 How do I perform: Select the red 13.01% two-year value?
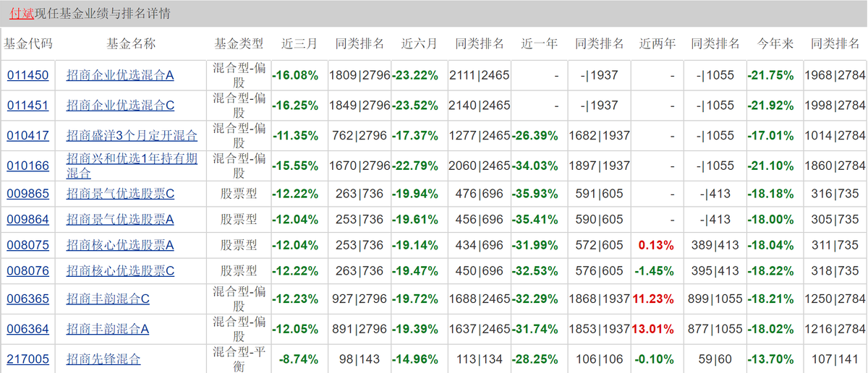(x=653, y=329)
